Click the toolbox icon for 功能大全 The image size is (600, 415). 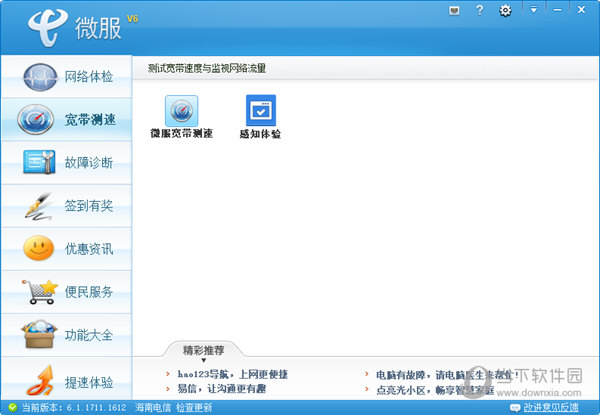39,334
